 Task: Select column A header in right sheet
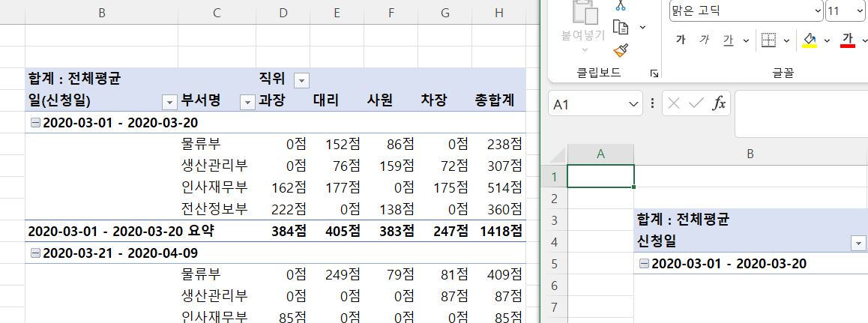[x=600, y=153]
